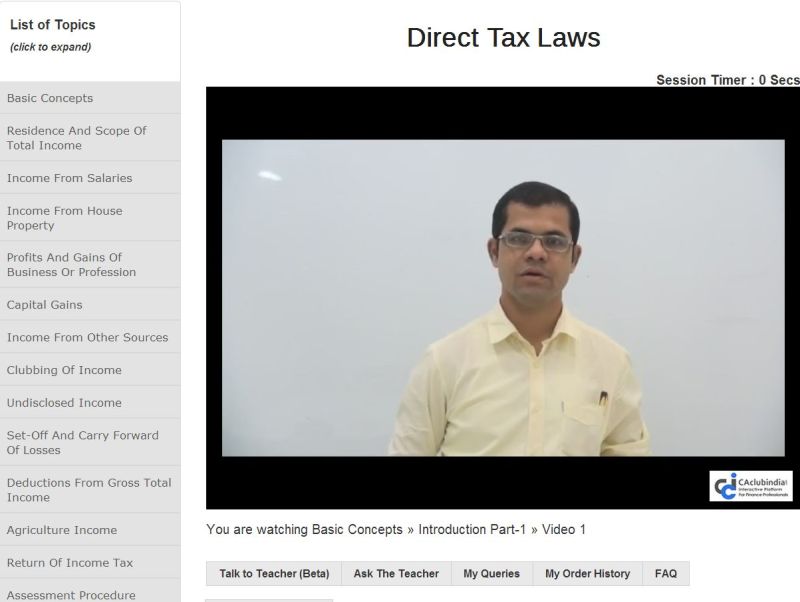Click the lecture video frame

(503, 298)
